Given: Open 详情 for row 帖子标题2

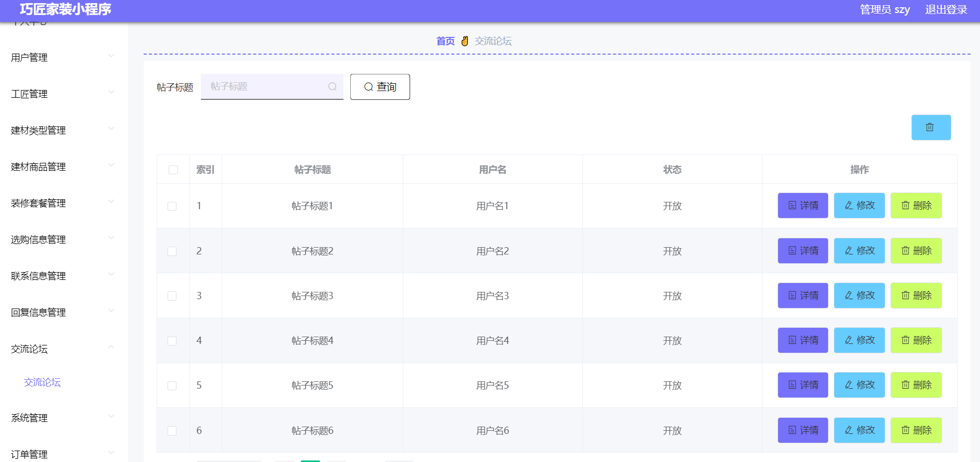Looking at the screenshot, I should click(803, 251).
